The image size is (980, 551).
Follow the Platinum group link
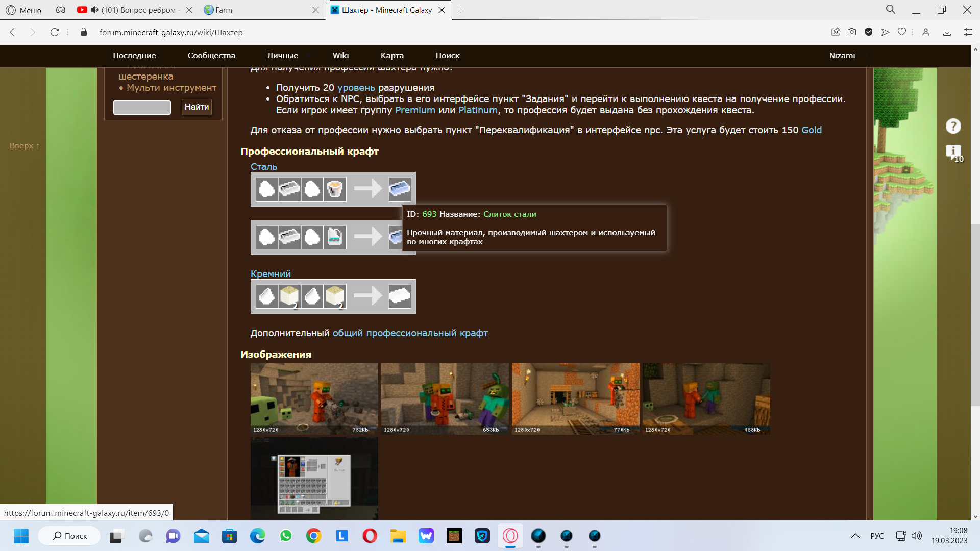(478, 110)
